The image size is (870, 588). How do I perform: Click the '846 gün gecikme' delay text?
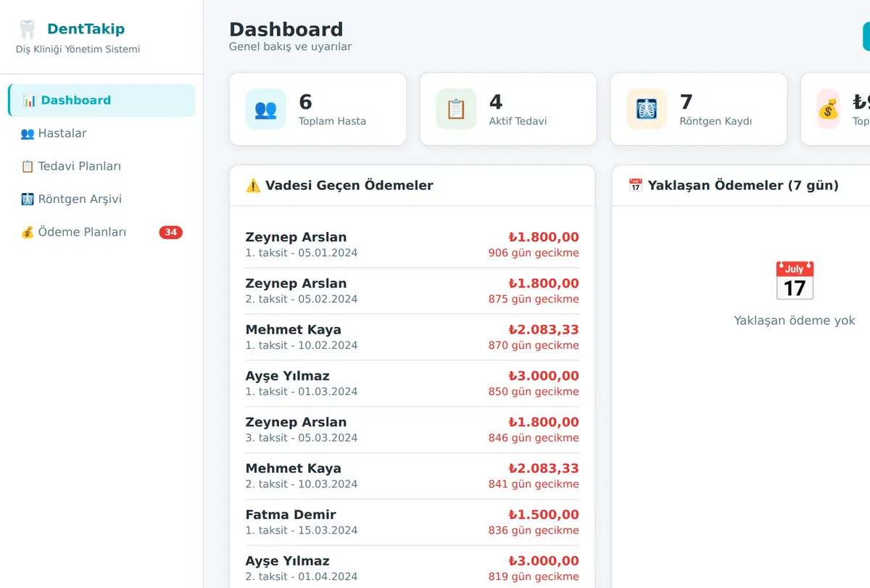[x=534, y=438]
